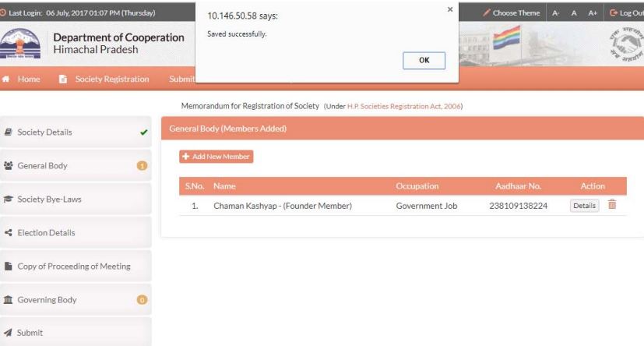
Task: Click the Log Out arrow icon
Action: coord(614,13)
